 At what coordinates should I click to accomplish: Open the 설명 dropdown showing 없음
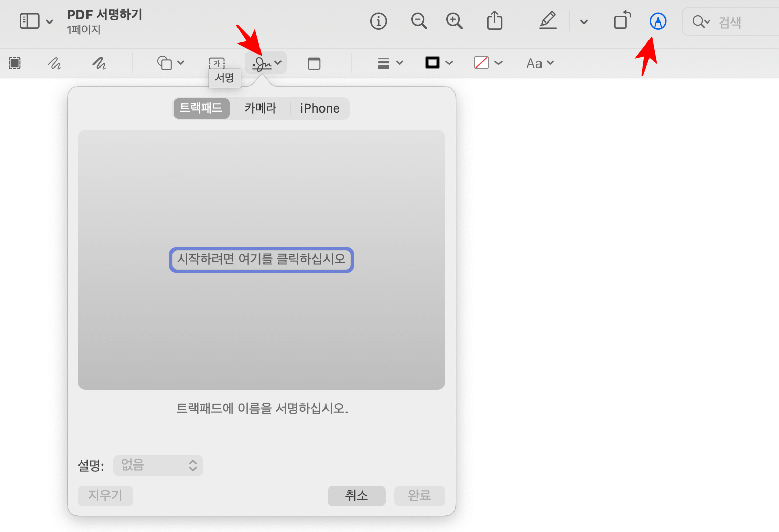coord(158,465)
